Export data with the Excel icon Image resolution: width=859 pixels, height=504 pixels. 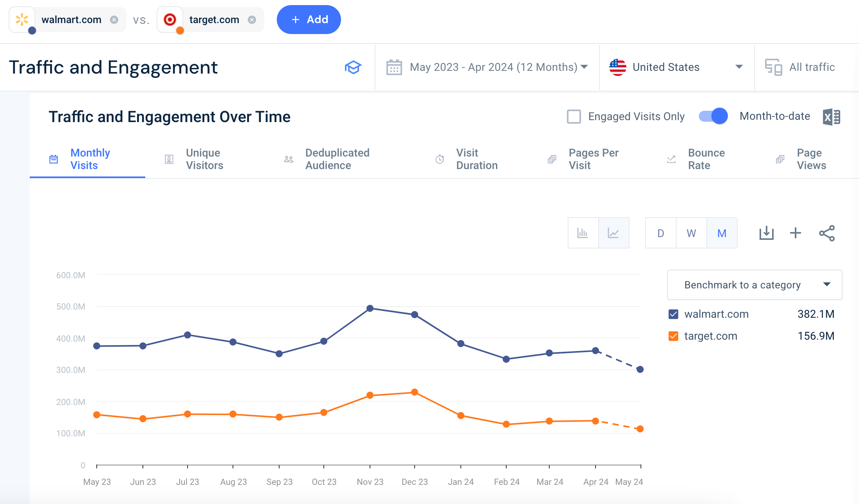point(831,117)
